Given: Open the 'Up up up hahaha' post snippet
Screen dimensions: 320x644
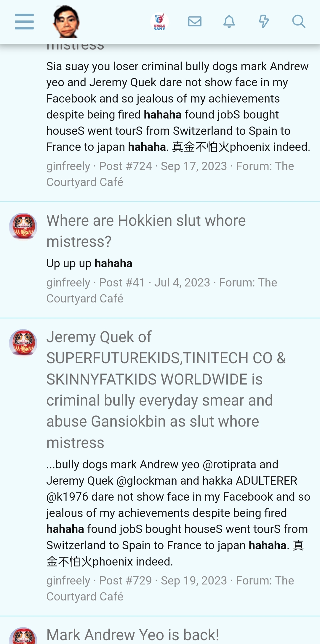Looking at the screenshot, I should coord(89,263).
